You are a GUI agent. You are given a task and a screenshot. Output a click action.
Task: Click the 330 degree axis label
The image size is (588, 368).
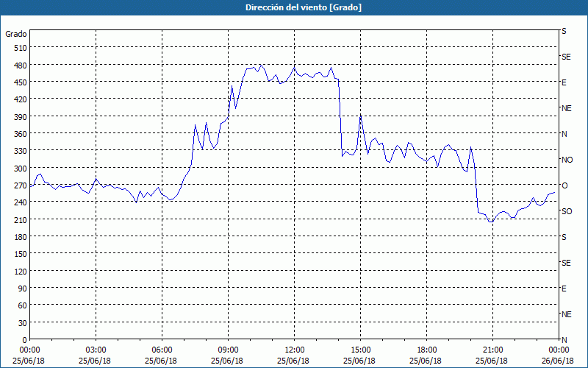tap(21, 151)
